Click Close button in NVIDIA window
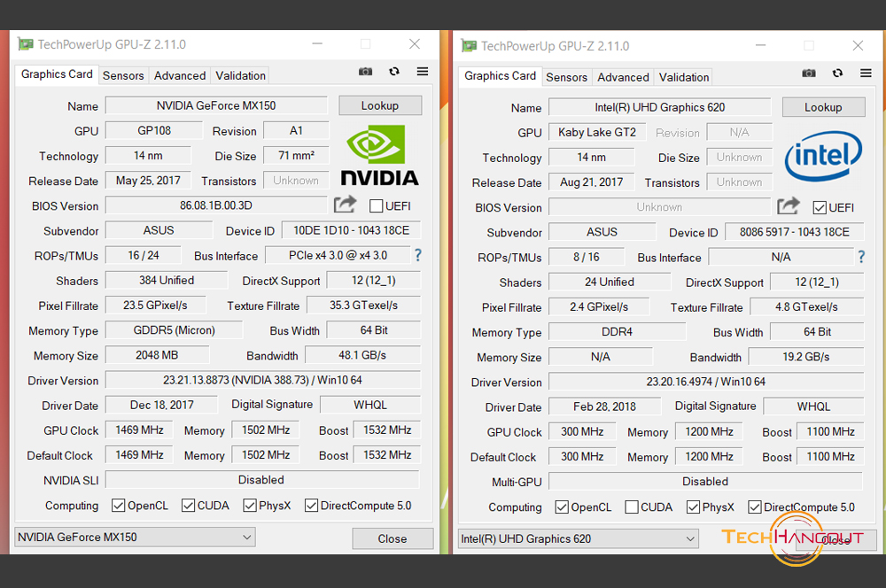The height and width of the screenshot is (588, 886). click(x=392, y=539)
